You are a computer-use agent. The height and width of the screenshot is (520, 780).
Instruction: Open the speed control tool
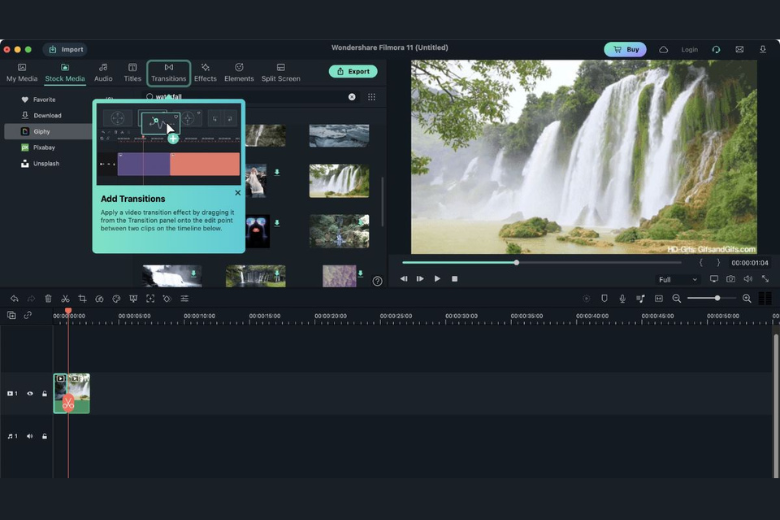[x=99, y=299]
